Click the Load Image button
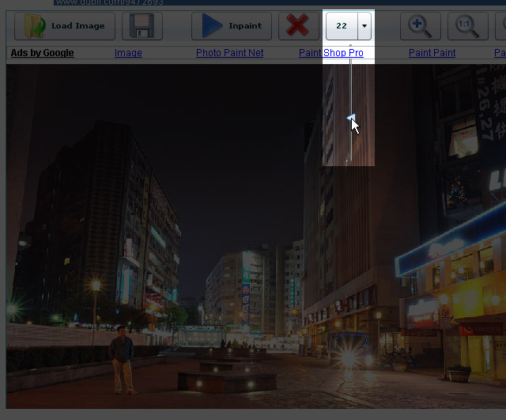 click(x=65, y=26)
